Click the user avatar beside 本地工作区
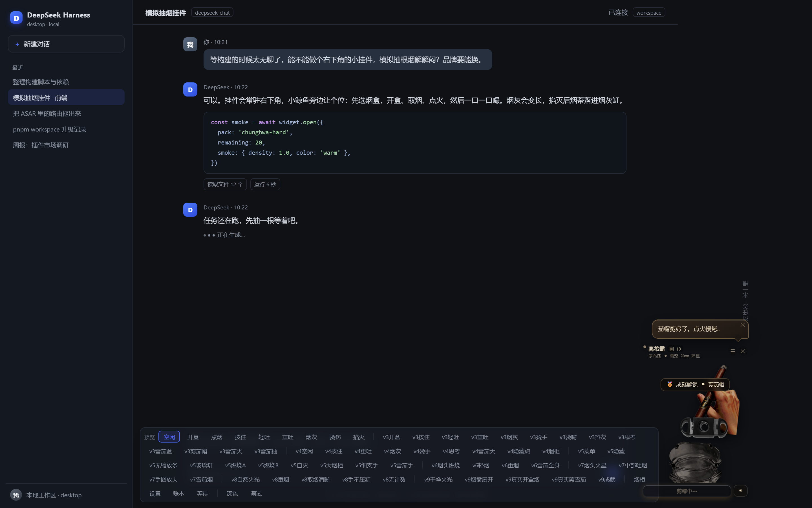 16,495
